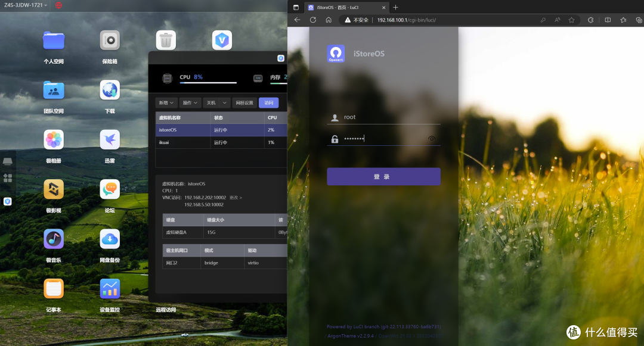Viewport: 644px width, 346px height.
Task: Bookmark this page with star icon
Action: [571, 20]
